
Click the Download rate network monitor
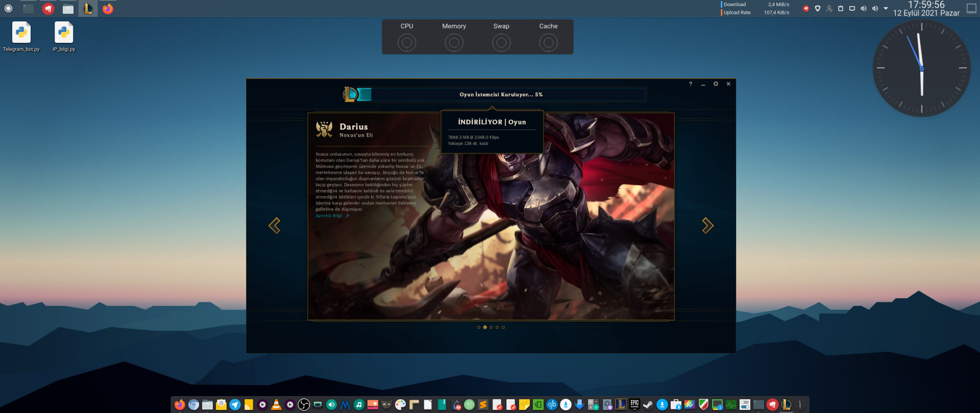point(756,5)
